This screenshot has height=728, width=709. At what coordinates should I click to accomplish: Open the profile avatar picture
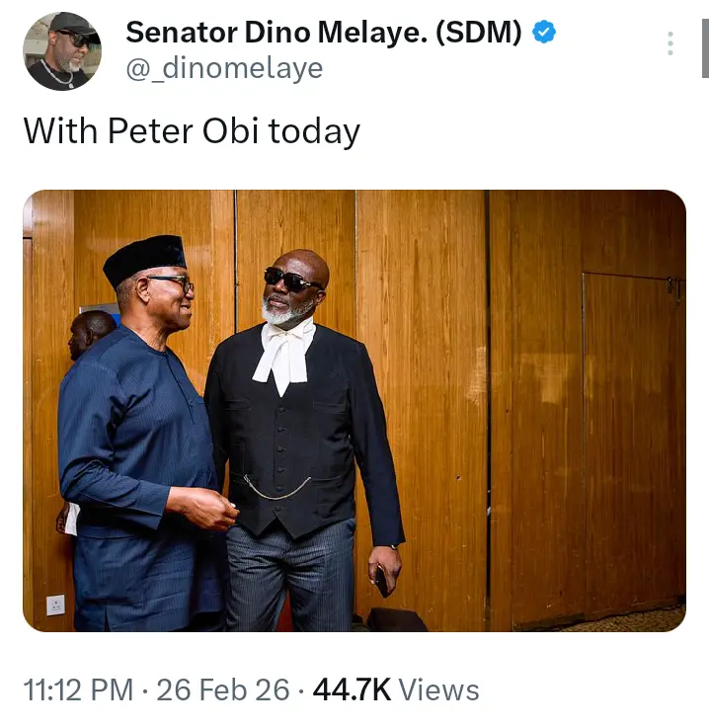(x=61, y=51)
